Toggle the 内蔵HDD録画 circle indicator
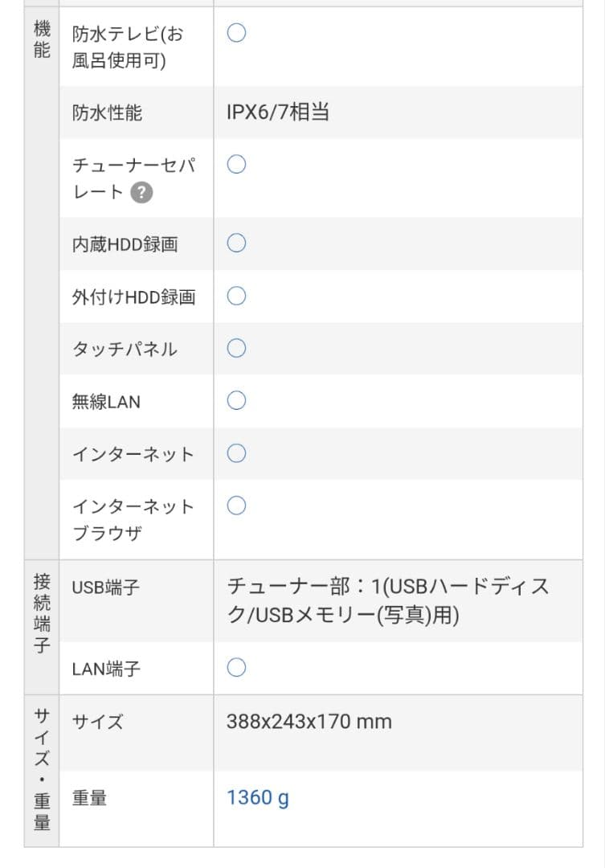The image size is (605, 868). [x=235, y=244]
